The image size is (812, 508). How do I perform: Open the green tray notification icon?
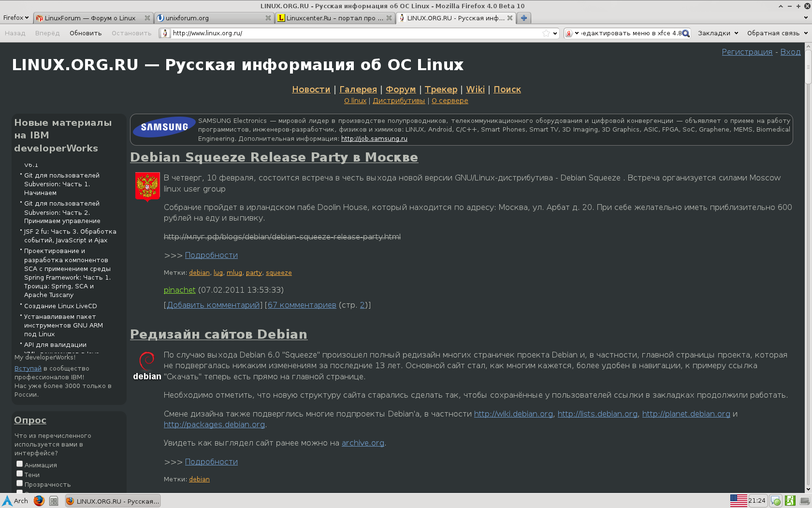pyautogui.click(x=776, y=501)
